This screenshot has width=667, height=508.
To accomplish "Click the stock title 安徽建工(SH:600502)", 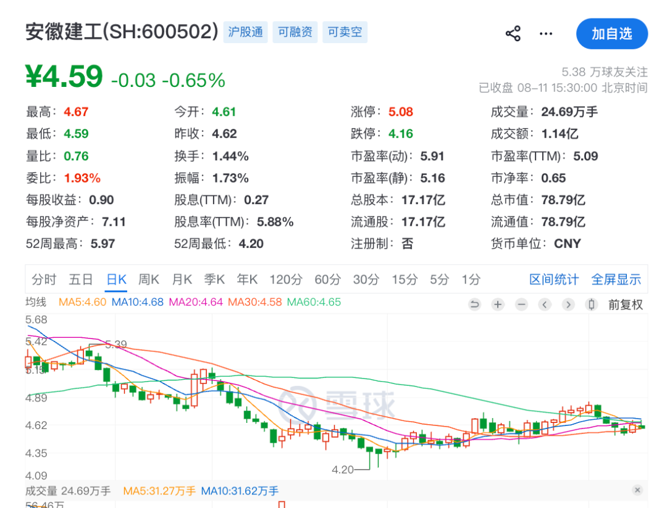I will point(122,32).
